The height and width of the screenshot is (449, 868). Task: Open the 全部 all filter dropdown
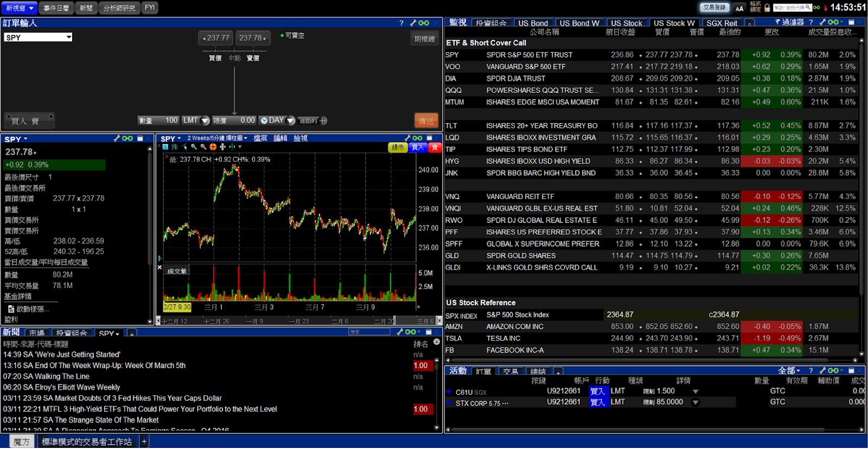[789, 371]
